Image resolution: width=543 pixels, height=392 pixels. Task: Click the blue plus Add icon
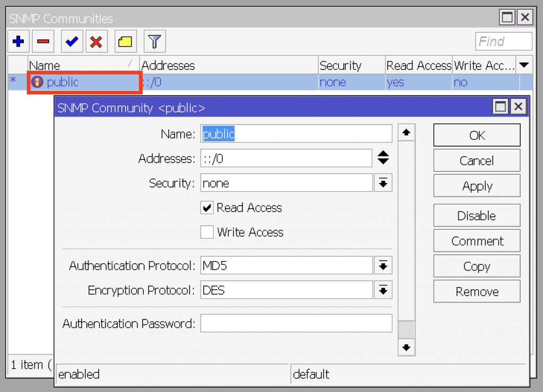point(19,42)
